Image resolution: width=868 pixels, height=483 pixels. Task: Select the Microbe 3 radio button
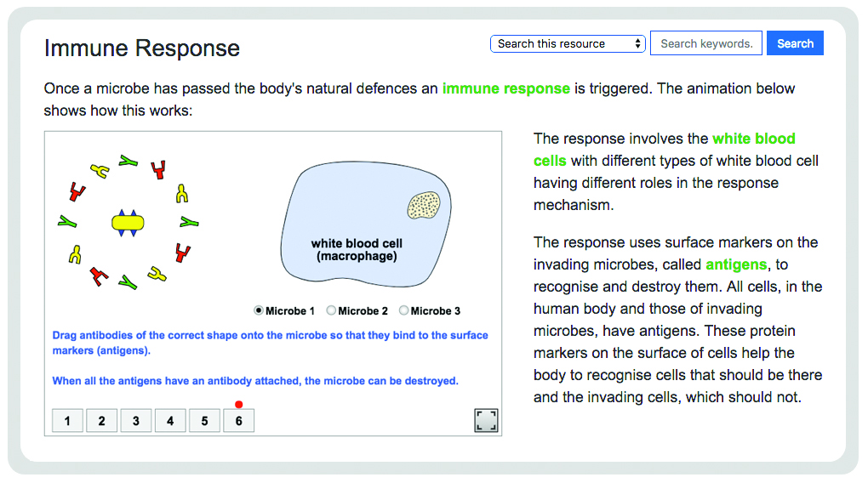pyautogui.click(x=403, y=310)
